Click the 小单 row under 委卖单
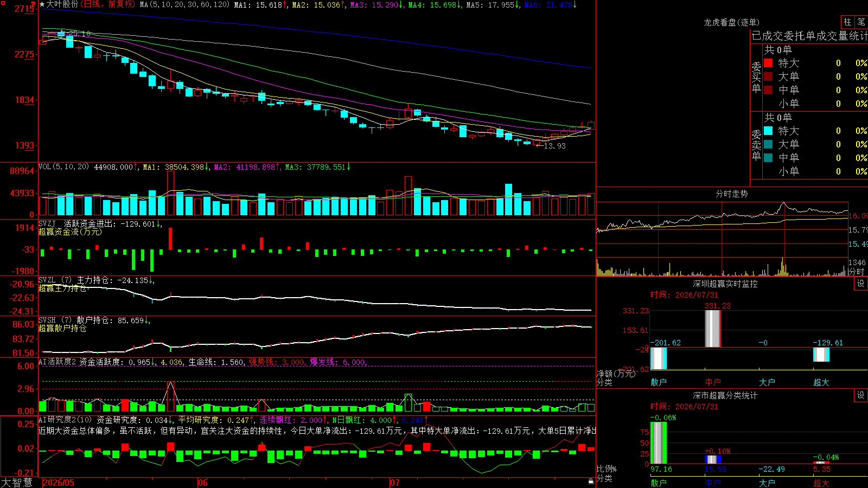The height and width of the screenshot is (488, 868). (x=815, y=171)
